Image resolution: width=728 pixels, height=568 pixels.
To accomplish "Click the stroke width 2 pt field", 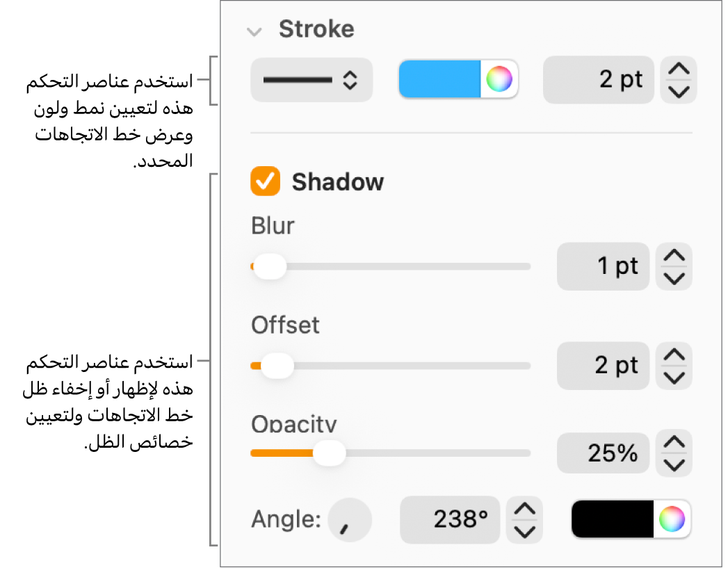I will (598, 80).
